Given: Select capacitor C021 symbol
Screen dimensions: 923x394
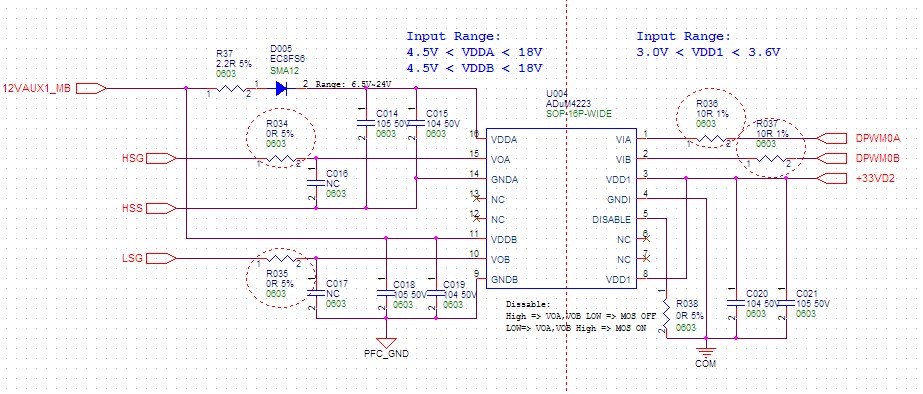Looking at the screenshot, I should [x=787, y=303].
